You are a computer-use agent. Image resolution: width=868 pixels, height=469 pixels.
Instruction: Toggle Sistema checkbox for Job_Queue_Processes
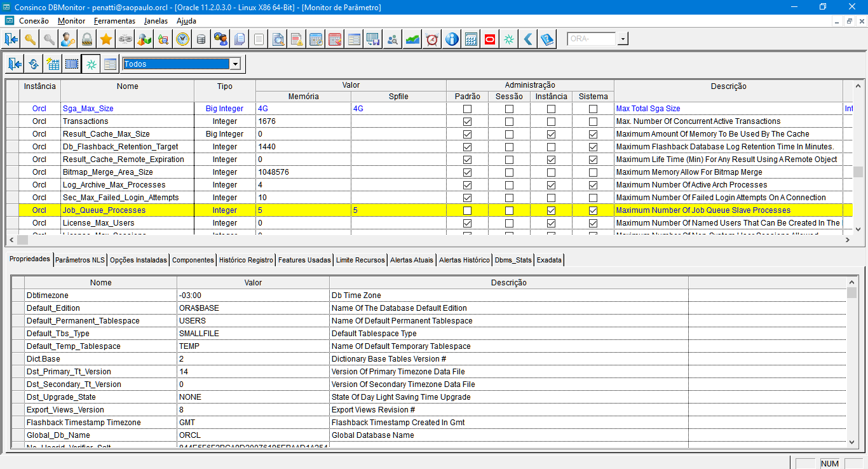coord(593,210)
